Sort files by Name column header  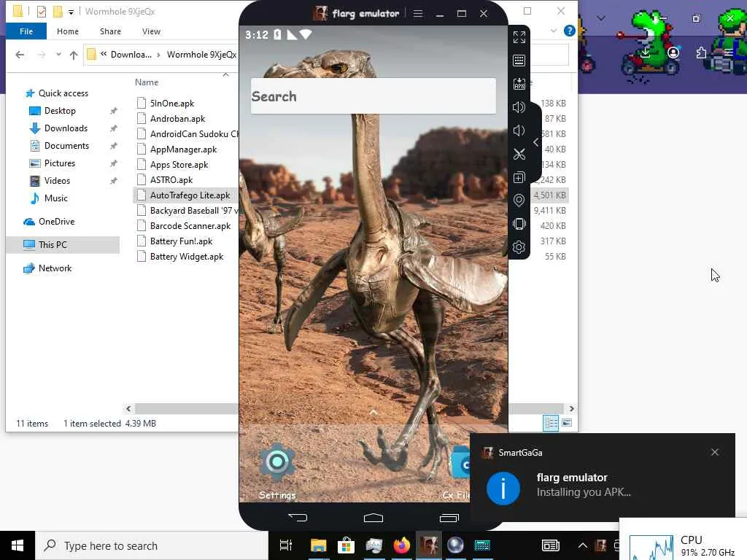pyautogui.click(x=147, y=82)
